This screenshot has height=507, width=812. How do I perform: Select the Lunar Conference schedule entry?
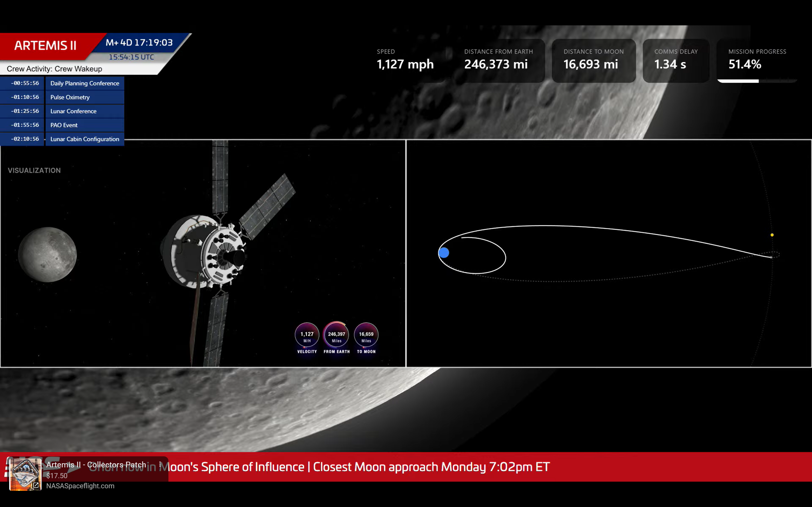click(x=85, y=111)
